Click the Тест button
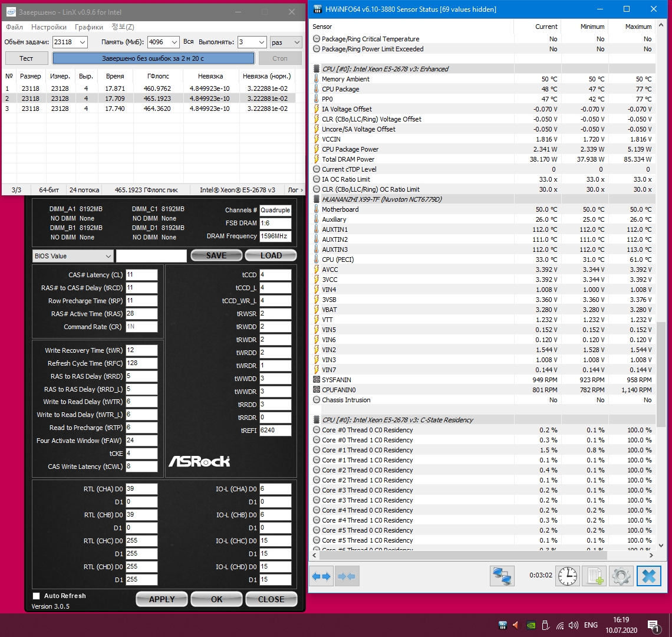Viewport: 672px width, 637px height. [26, 58]
